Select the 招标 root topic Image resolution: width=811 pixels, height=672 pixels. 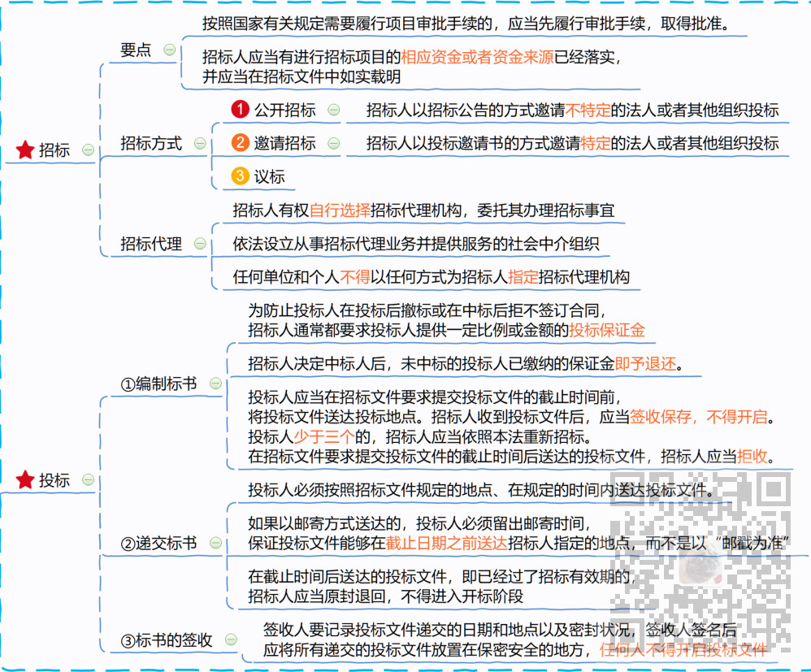pyautogui.click(x=54, y=150)
